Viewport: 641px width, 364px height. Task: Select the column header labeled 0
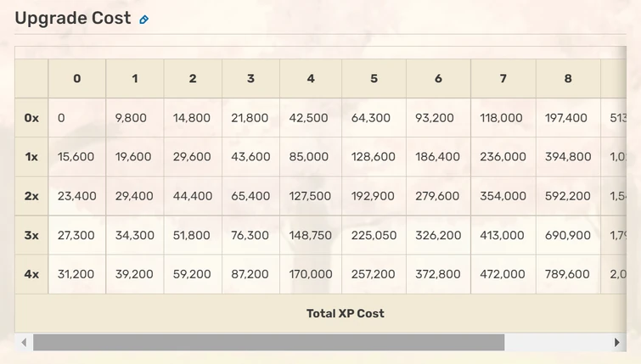(x=77, y=79)
